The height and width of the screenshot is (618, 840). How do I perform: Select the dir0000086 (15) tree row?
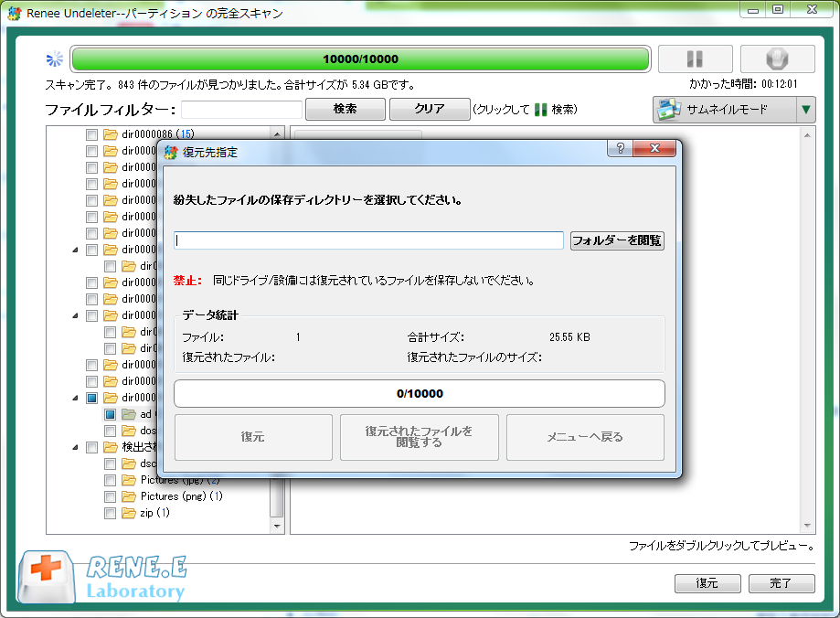coord(157,134)
